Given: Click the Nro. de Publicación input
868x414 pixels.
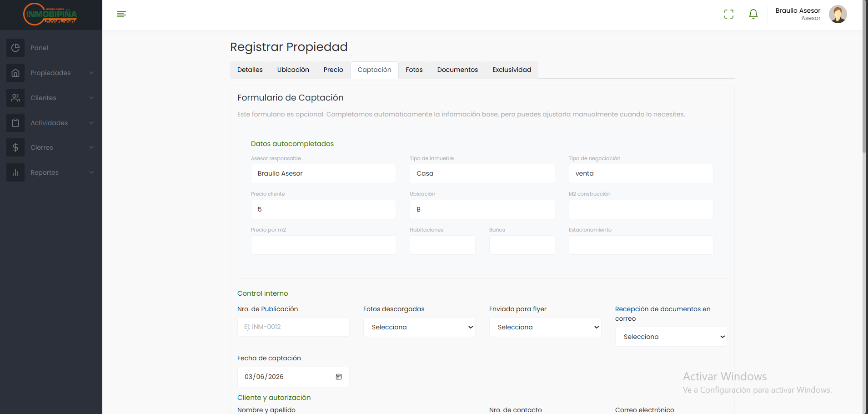Looking at the screenshot, I should [x=293, y=327].
